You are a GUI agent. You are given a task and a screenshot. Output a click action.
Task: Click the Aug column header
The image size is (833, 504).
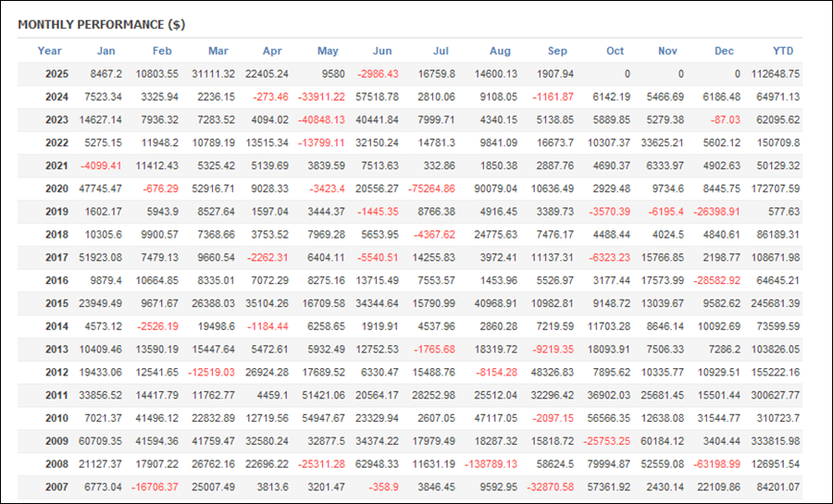tap(500, 51)
